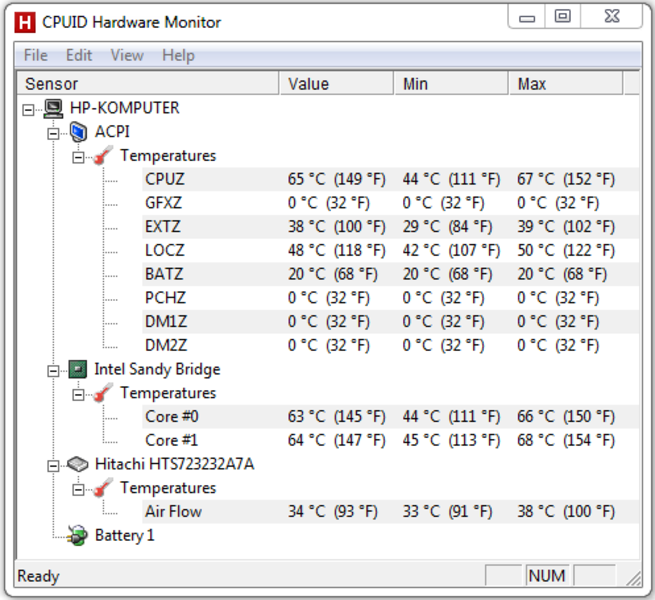Click the thermometer icon under Intel Sandy Bridge
Image resolution: width=655 pixels, height=600 pixels.
[x=103, y=393]
